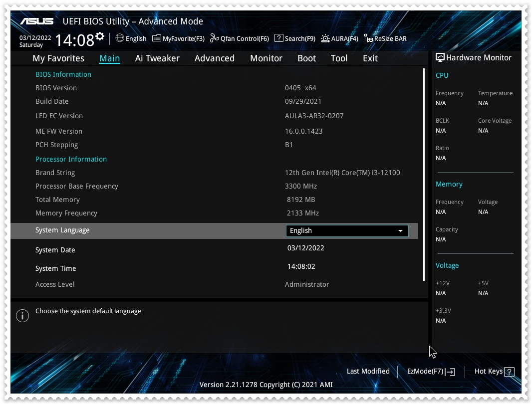Click the Hardware Monitor display icon
This screenshot has width=532, height=404.
tap(440, 57)
